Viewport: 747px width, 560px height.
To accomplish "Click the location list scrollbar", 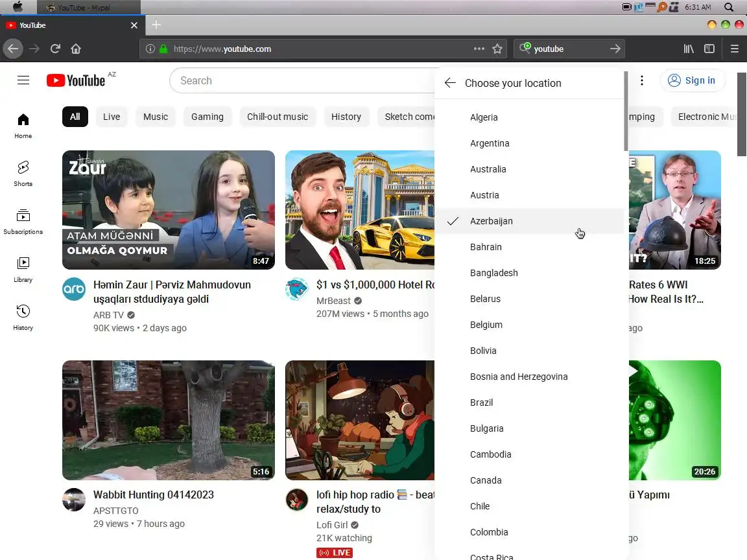I will [x=626, y=112].
